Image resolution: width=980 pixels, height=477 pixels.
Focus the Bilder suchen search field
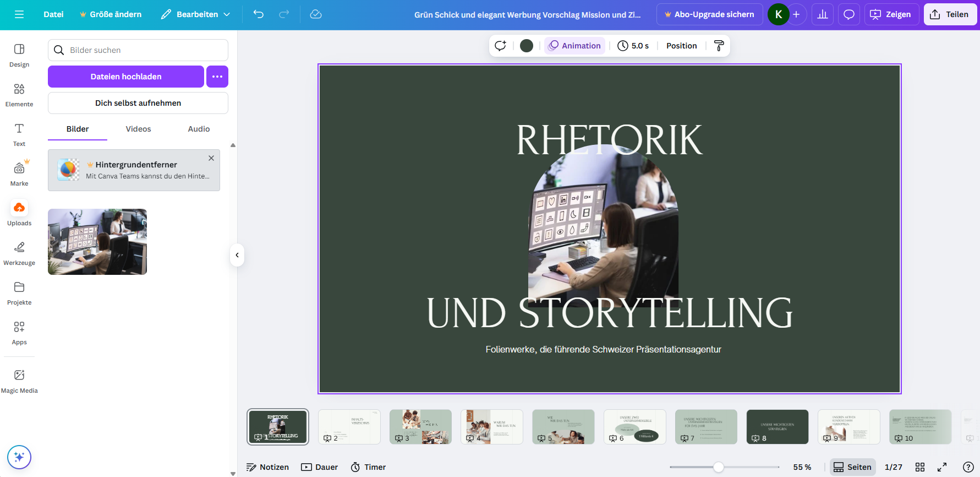click(138, 50)
